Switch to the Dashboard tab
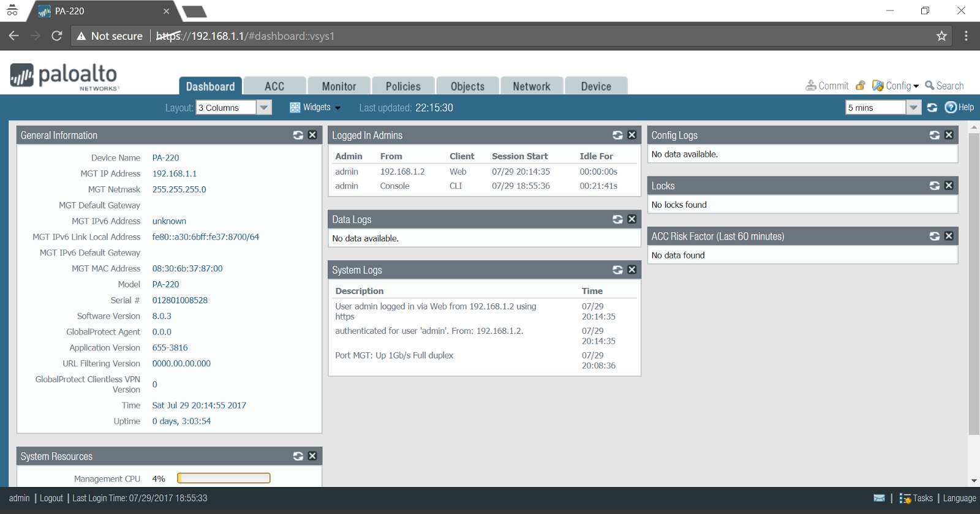The image size is (980, 514). coord(211,86)
